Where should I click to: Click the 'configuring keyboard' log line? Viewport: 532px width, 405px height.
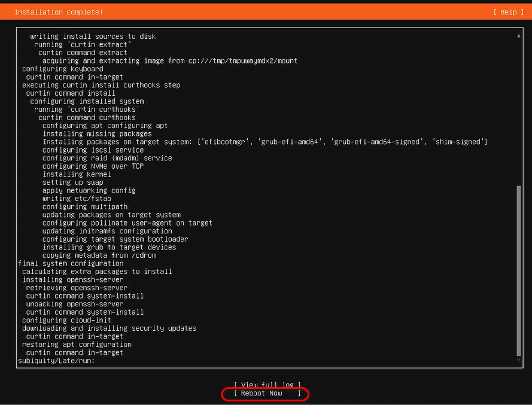pos(62,69)
